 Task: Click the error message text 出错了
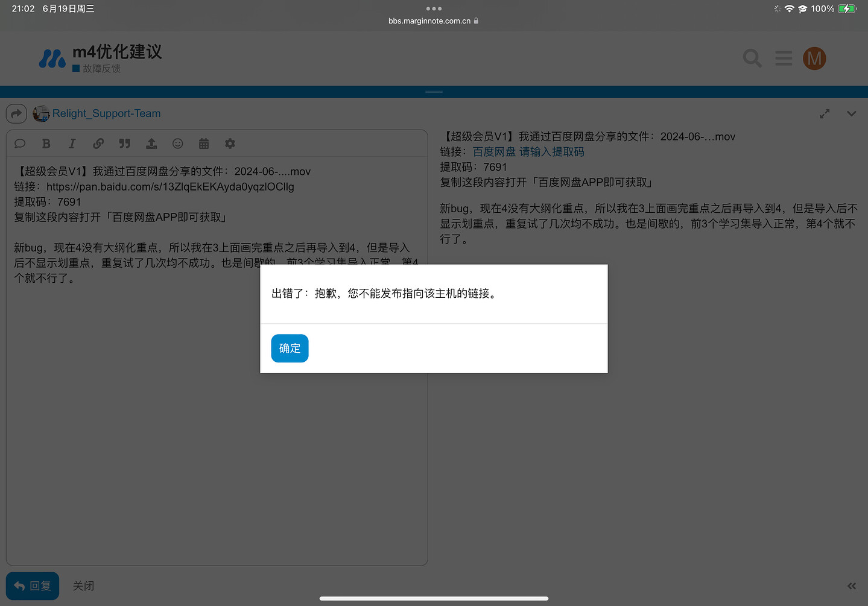coord(385,294)
